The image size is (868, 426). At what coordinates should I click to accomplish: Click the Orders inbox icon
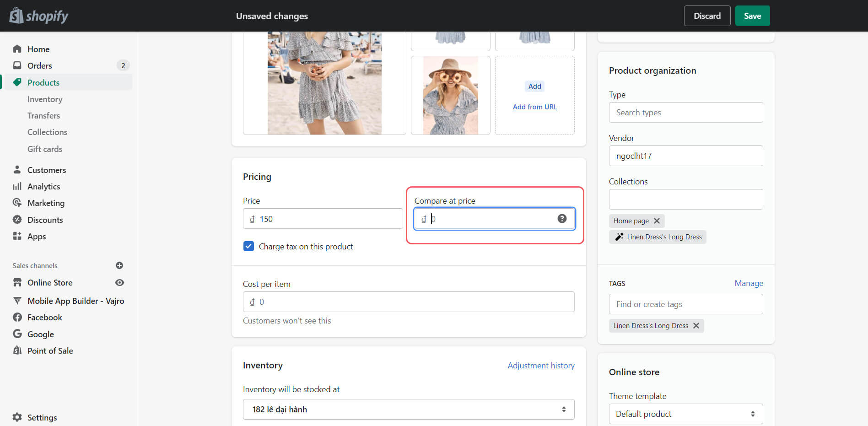point(17,65)
